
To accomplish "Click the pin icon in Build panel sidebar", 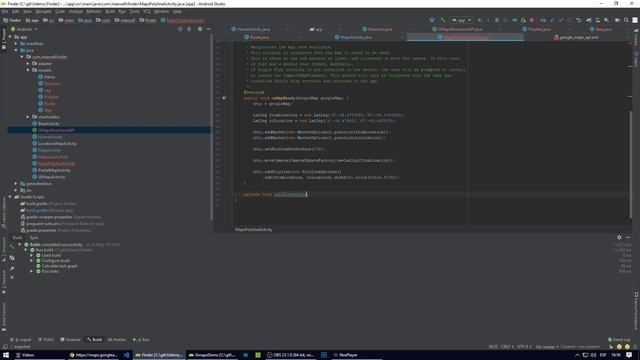I will pos(12,268).
